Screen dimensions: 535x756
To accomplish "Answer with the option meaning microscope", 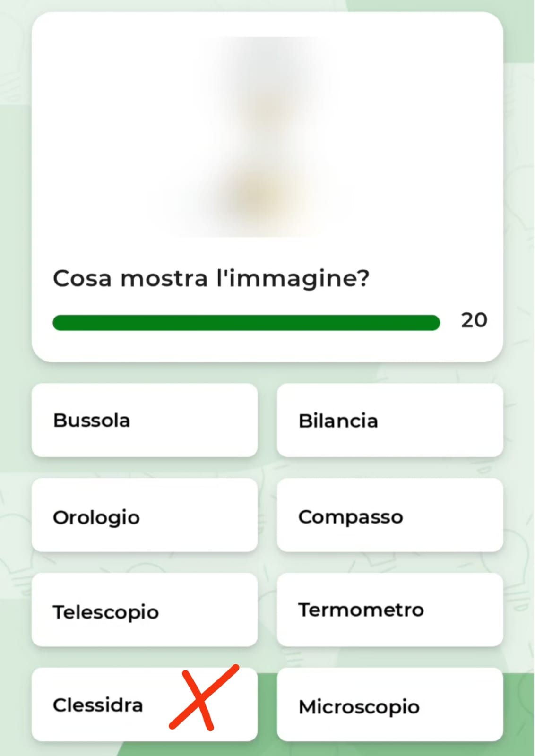I will tap(389, 704).
